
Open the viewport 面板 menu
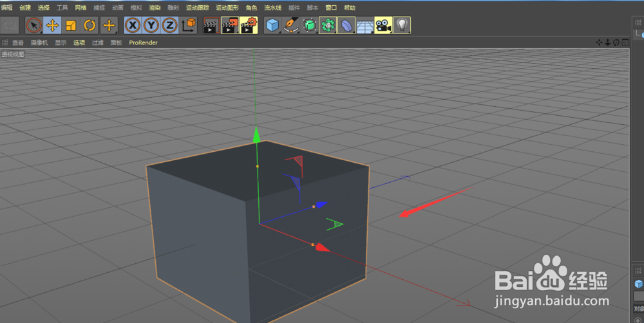(116, 42)
